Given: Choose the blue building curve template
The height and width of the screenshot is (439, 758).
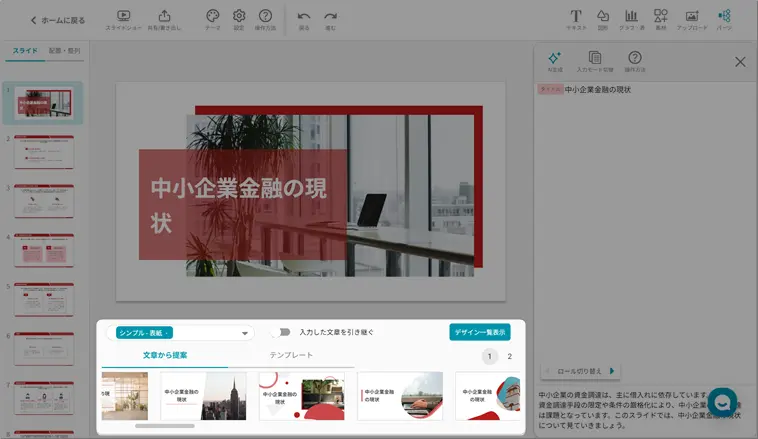Looking at the screenshot, I should [x=488, y=396].
